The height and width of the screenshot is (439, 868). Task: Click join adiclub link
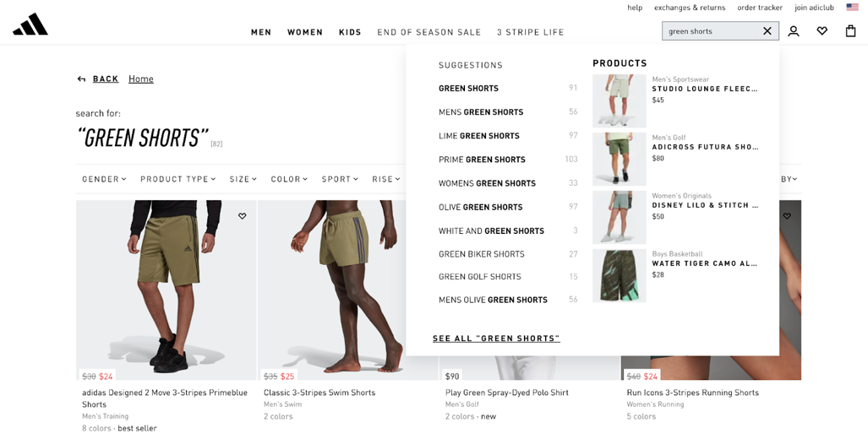tap(814, 8)
